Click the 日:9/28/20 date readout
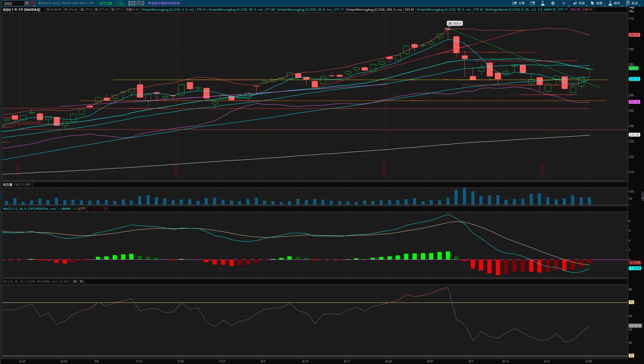 click(x=54, y=10)
